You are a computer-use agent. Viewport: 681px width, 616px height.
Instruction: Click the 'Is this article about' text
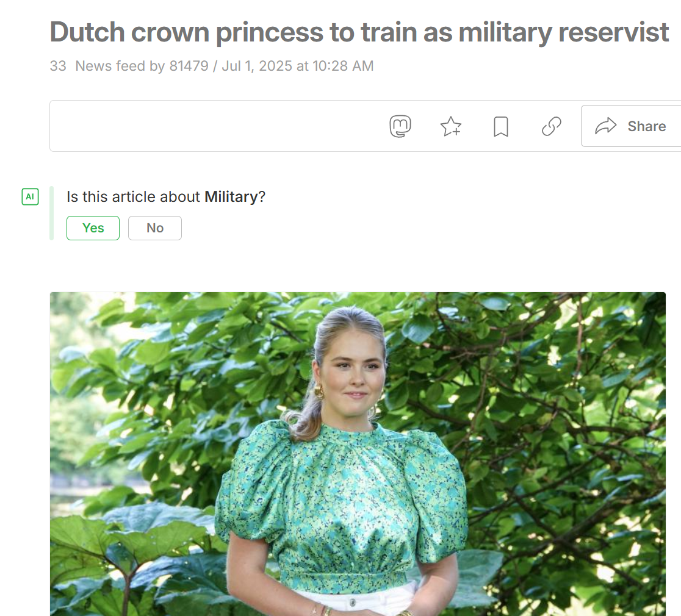(134, 196)
